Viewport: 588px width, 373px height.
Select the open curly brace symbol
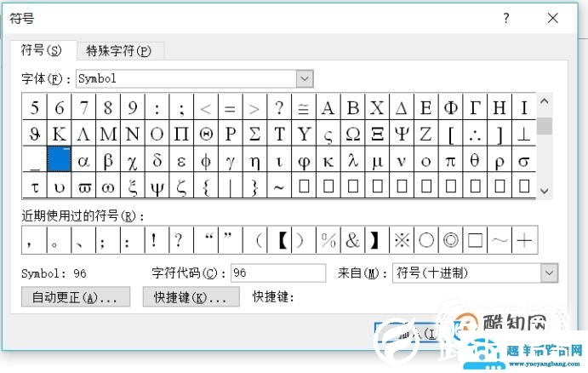coord(206,186)
